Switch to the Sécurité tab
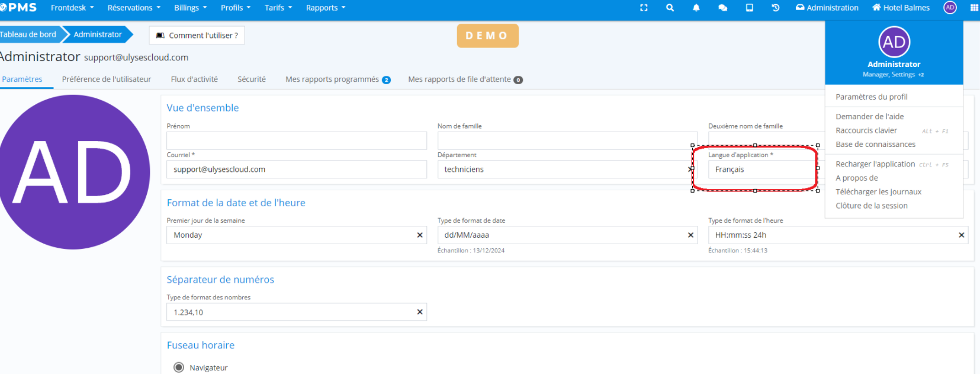The width and height of the screenshot is (980, 374). (x=252, y=79)
